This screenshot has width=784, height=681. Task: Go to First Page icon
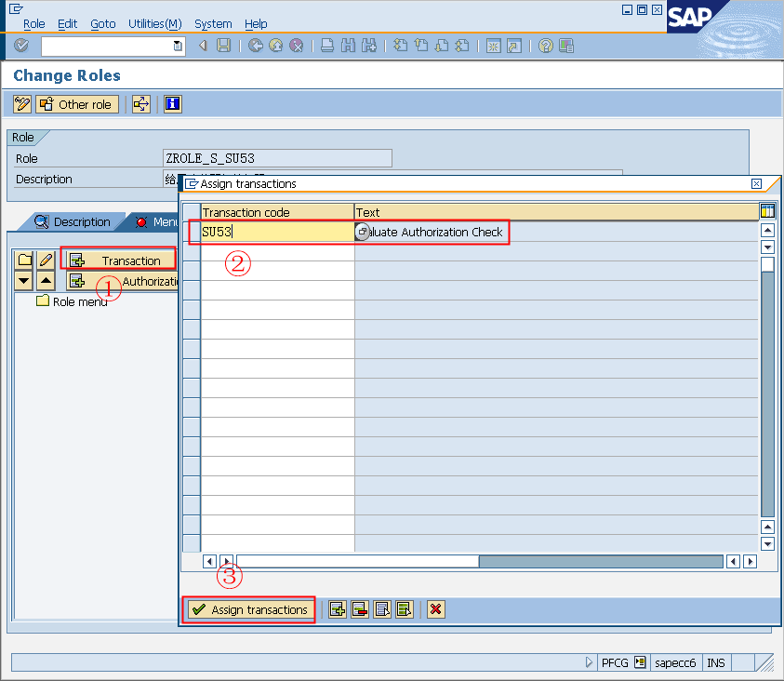(400, 46)
